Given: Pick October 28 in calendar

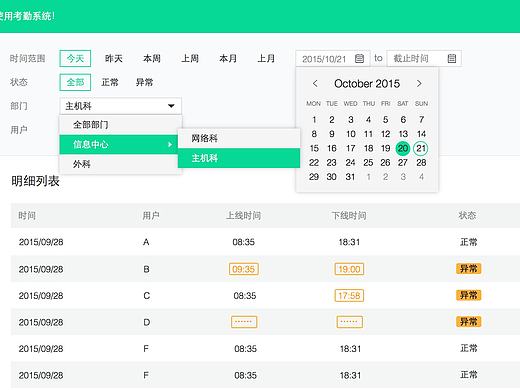Looking at the screenshot, I should coord(421,163).
